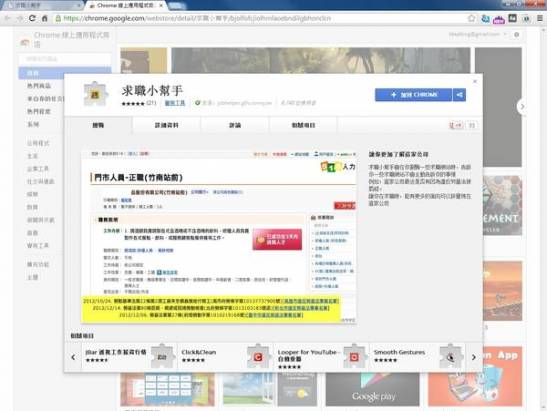Add 求職小幫手 to Chrome
Image resolution: width=547 pixels, height=411 pixels.
pos(413,95)
